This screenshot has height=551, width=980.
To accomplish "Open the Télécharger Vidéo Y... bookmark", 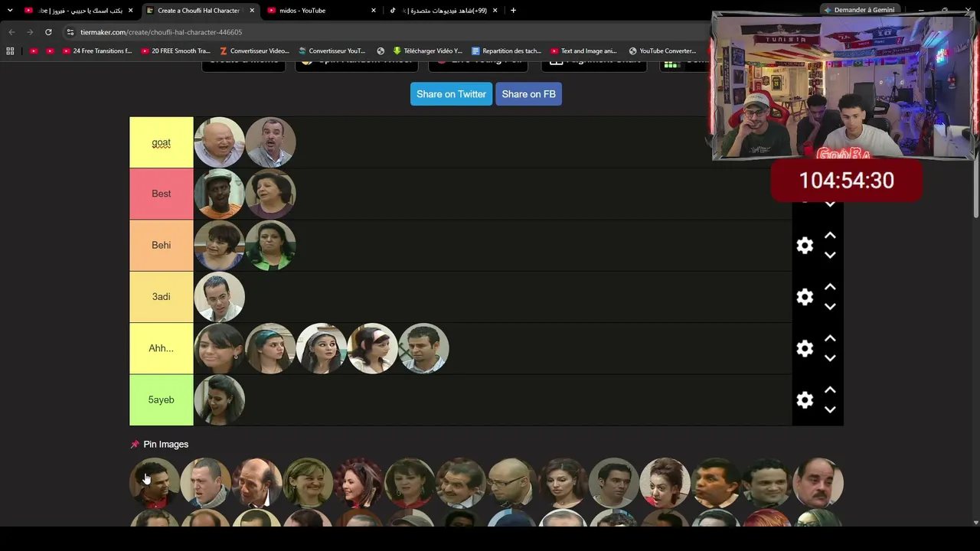I will pyautogui.click(x=427, y=51).
